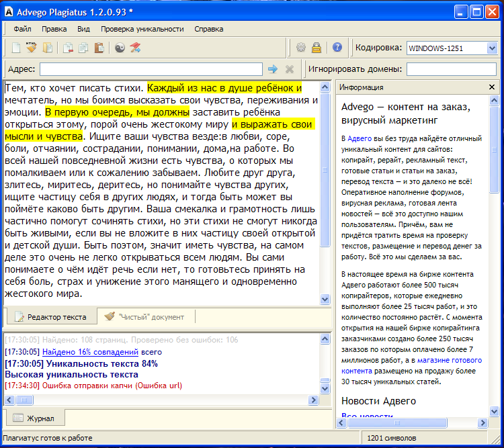Click highlighted phrase "мысли и чувства"
The width and height of the screenshot is (504, 448).
tap(44, 136)
